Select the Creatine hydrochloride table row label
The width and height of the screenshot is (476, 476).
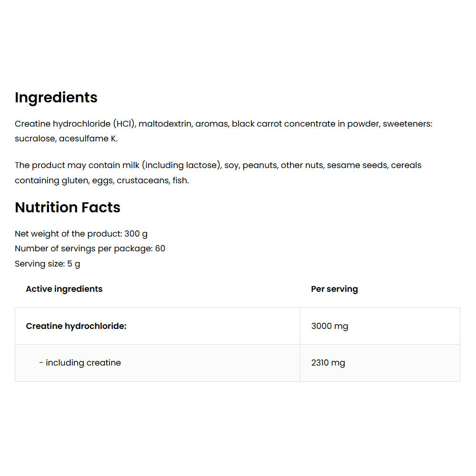click(76, 327)
